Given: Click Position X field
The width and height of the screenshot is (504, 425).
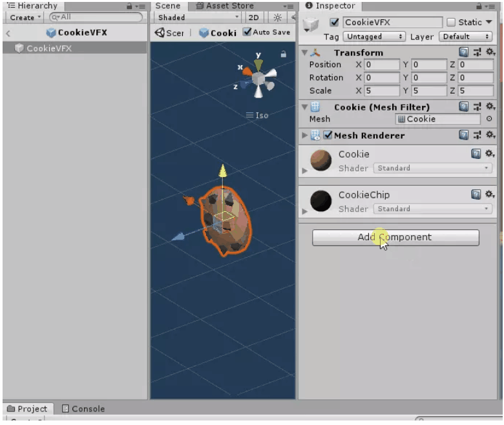Looking at the screenshot, I should [x=382, y=65].
